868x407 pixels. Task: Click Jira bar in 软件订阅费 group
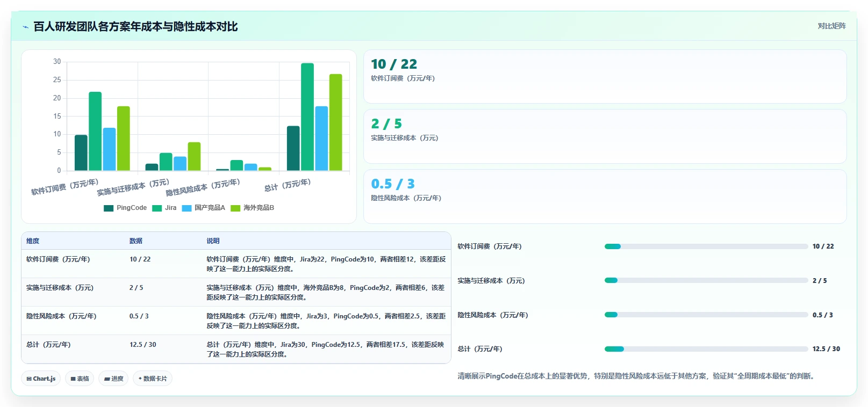point(95,131)
